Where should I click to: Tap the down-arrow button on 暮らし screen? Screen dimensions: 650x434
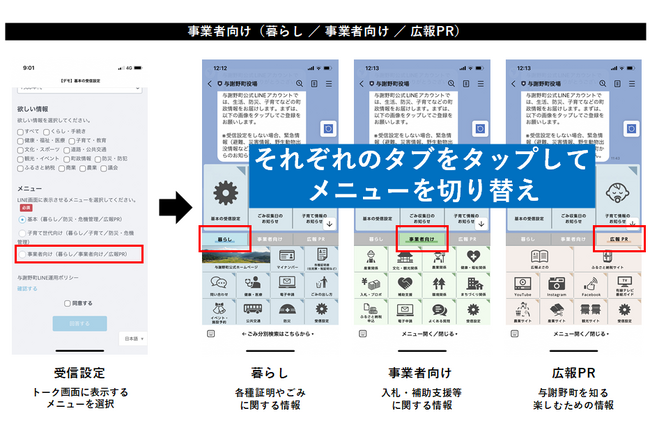point(330,224)
